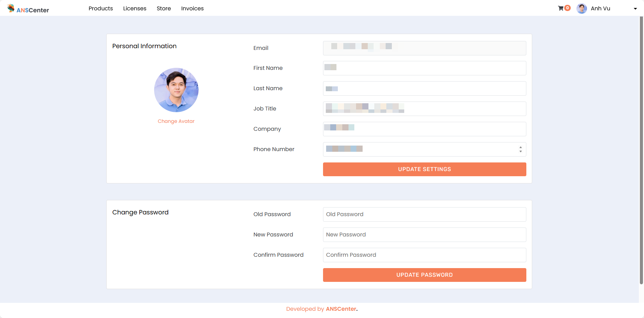Image resolution: width=644 pixels, height=318 pixels.
Task: Navigate to Invoices
Action: (192, 9)
